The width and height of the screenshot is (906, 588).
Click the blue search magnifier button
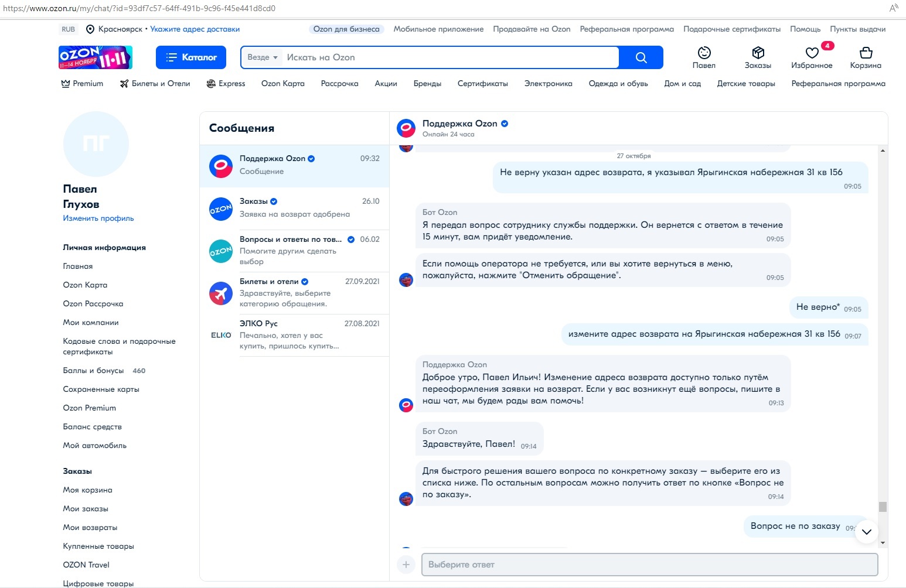(x=641, y=57)
